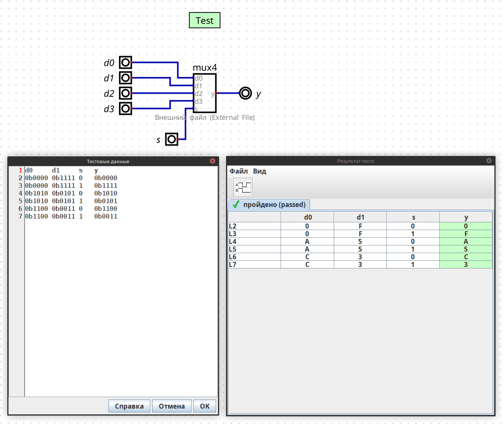The height and width of the screenshot is (424, 504).
Task: Click the green y cell in row L6
Action: click(x=466, y=257)
